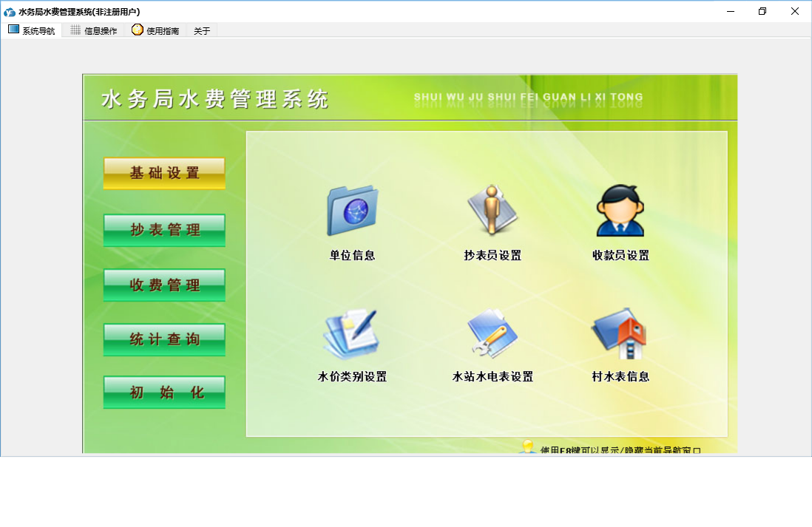Open the 水站水电表设置 wrench icon
The width and height of the screenshot is (812, 527).
click(493, 334)
